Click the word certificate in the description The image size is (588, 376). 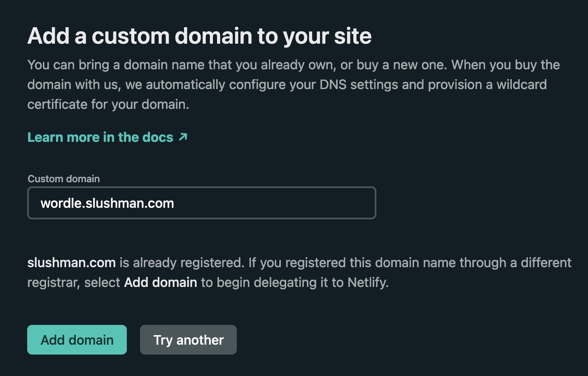57,104
